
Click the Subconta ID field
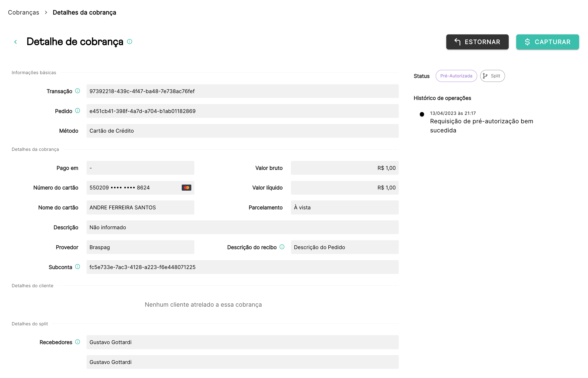[243, 267]
